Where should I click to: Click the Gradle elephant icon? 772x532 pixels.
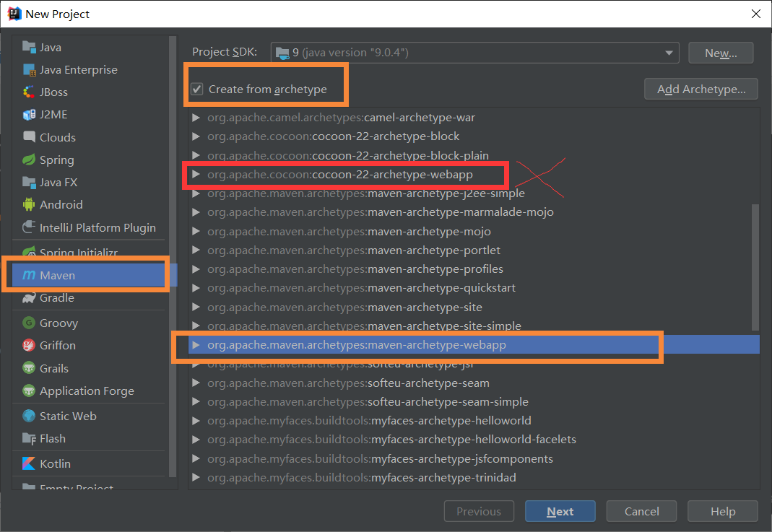point(29,297)
